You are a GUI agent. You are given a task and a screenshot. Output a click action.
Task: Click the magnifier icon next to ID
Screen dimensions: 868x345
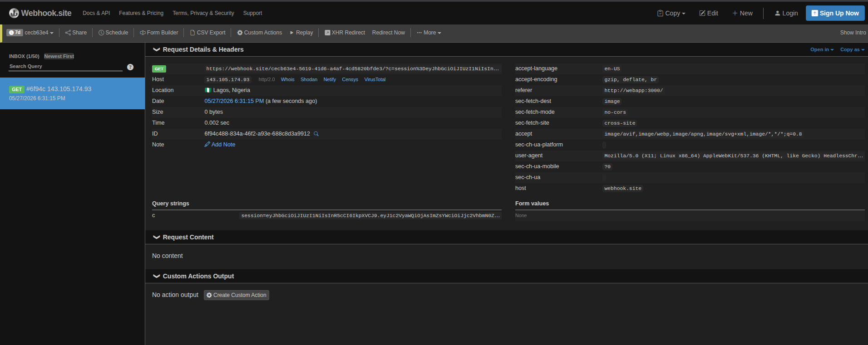pyautogui.click(x=316, y=134)
